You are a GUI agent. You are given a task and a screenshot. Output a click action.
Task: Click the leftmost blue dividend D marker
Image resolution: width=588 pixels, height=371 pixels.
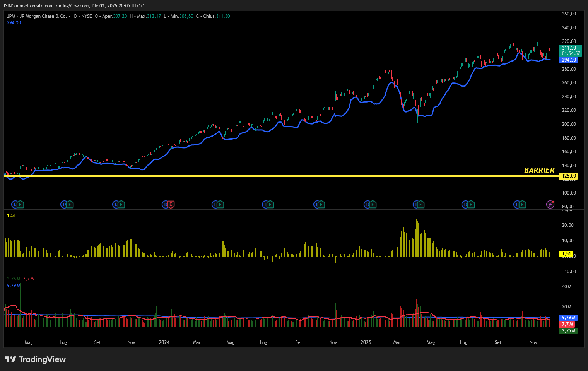coord(15,204)
